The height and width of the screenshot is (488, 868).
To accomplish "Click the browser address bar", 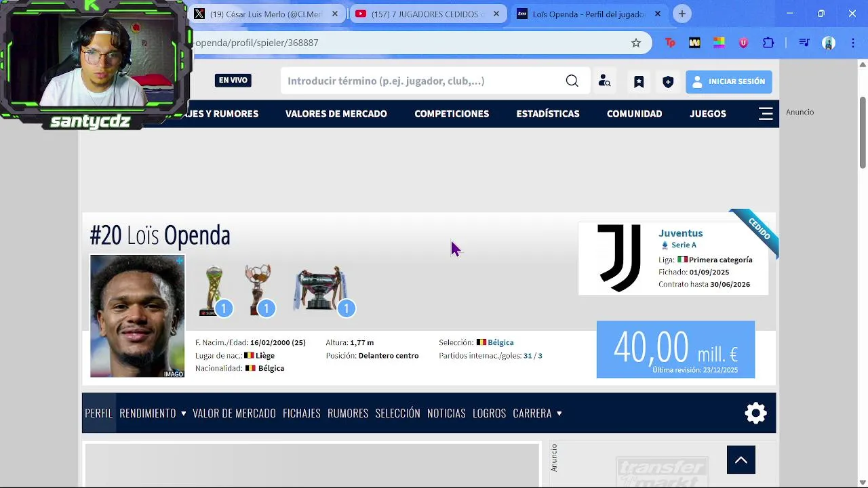I will click(x=407, y=43).
